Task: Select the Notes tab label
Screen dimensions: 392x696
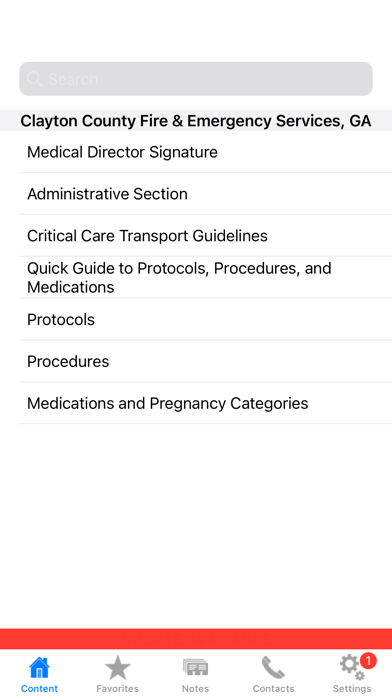Action: (x=195, y=689)
